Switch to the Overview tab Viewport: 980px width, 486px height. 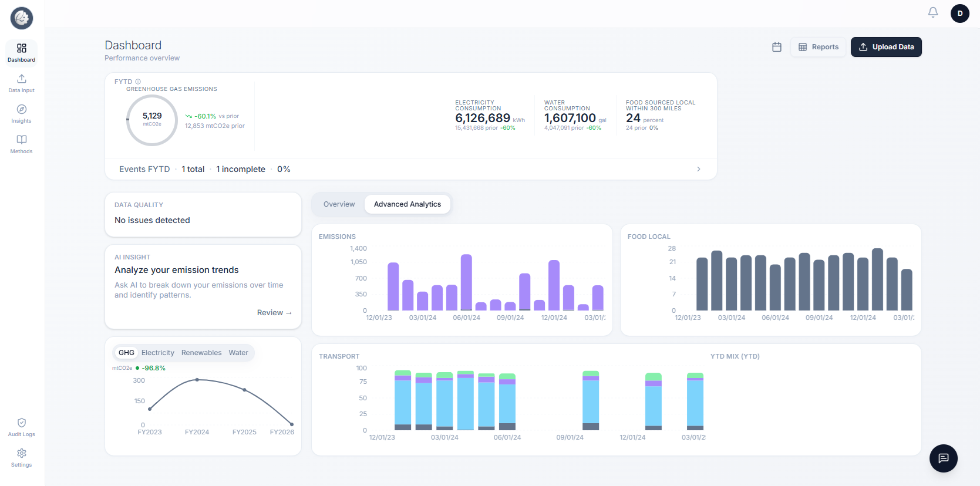point(339,204)
